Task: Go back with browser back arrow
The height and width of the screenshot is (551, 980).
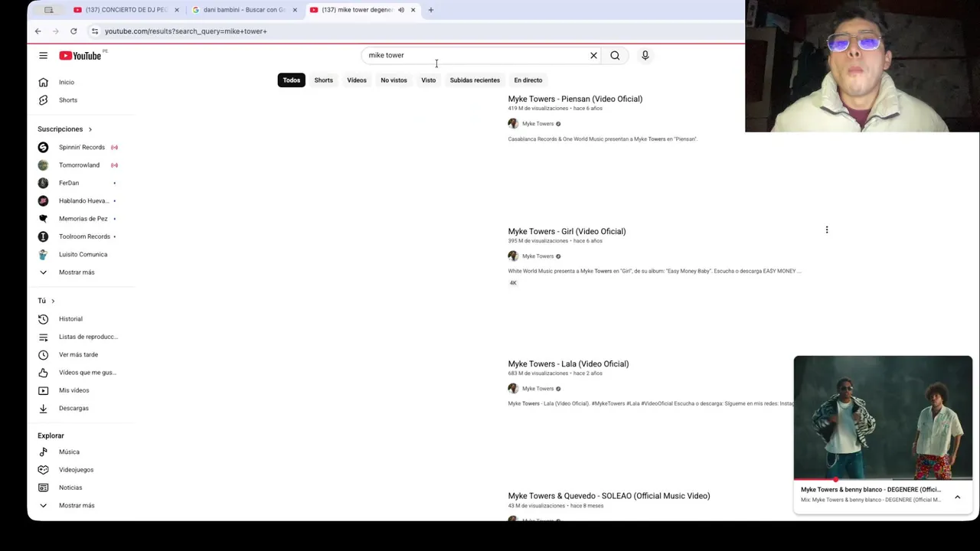Action: [x=38, y=31]
